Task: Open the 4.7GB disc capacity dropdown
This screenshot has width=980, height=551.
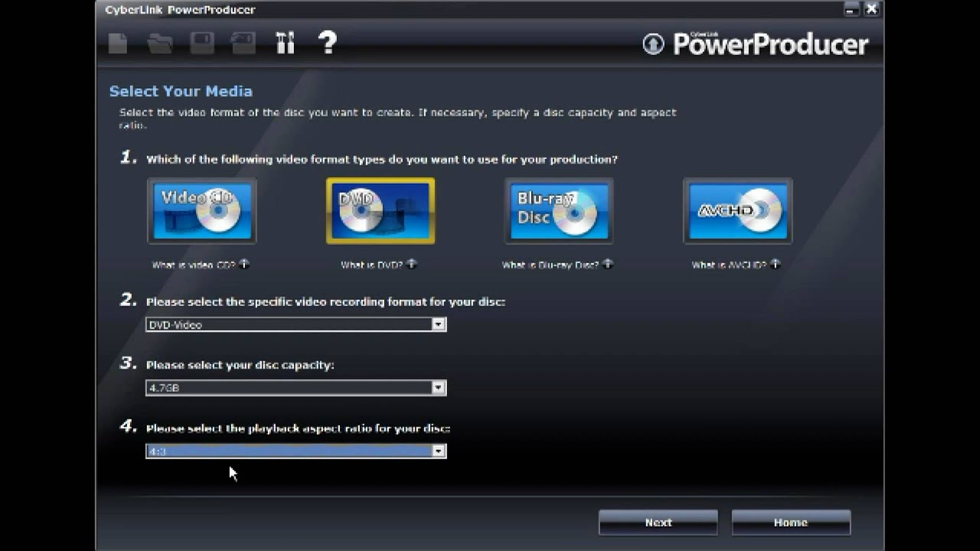Action: pos(296,388)
